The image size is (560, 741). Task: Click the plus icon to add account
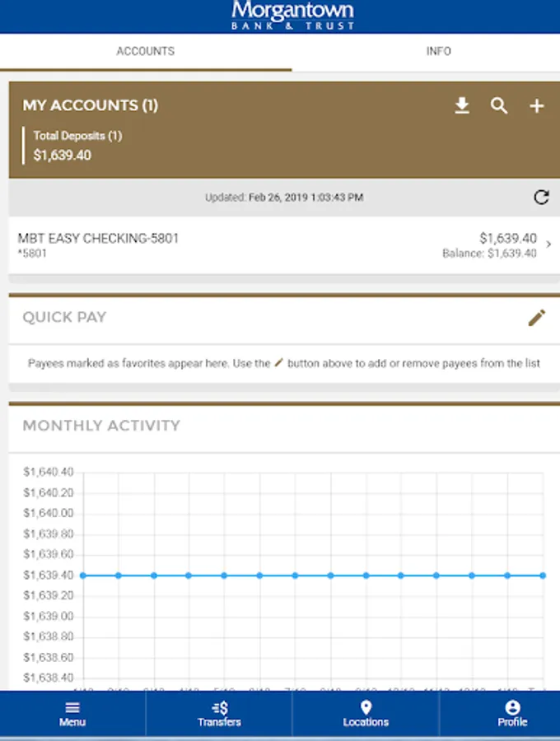coord(537,105)
